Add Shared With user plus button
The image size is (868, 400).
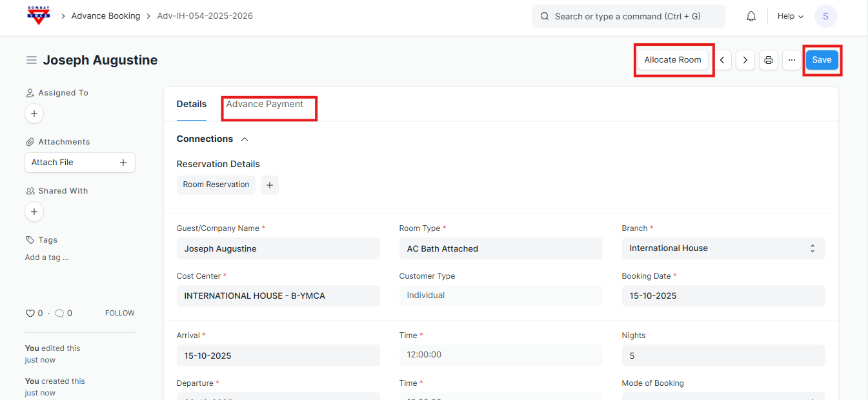pyautogui.click(x=34, y=212)
